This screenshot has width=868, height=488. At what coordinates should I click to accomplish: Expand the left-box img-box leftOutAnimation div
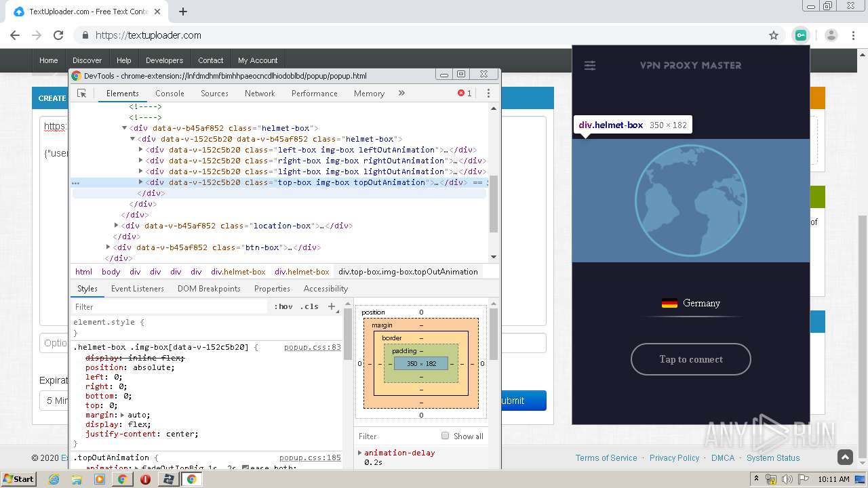coord(141,150)
